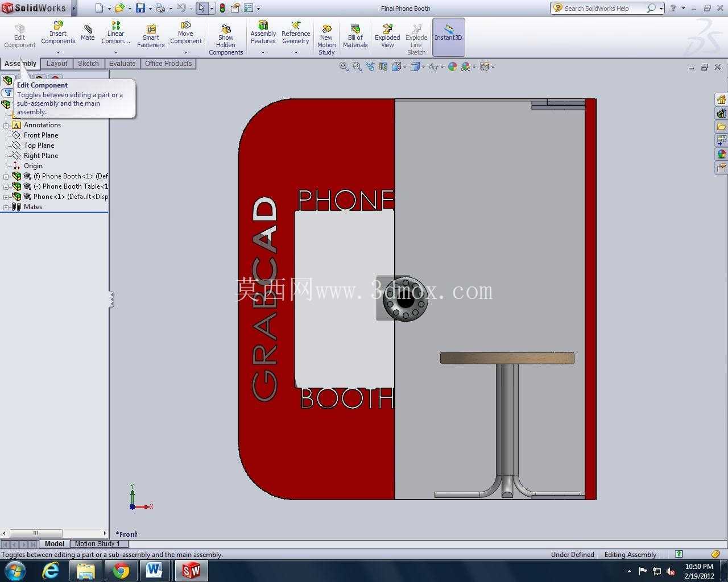Select Right Plane in tree
This screenshot has height=582, width=728.
pyautogui.click(x=41, y=156)
